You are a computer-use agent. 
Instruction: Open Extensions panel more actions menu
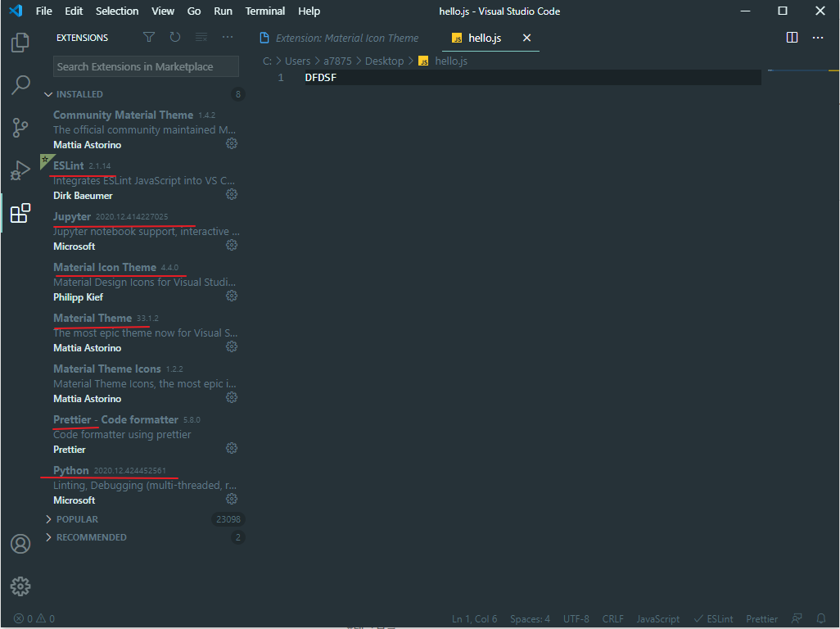[x=228, y=37]
